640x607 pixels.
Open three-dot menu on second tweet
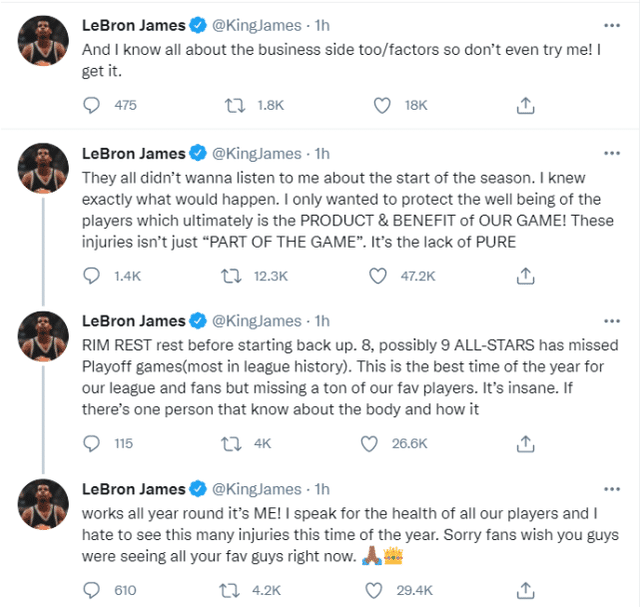click(612, 153)
